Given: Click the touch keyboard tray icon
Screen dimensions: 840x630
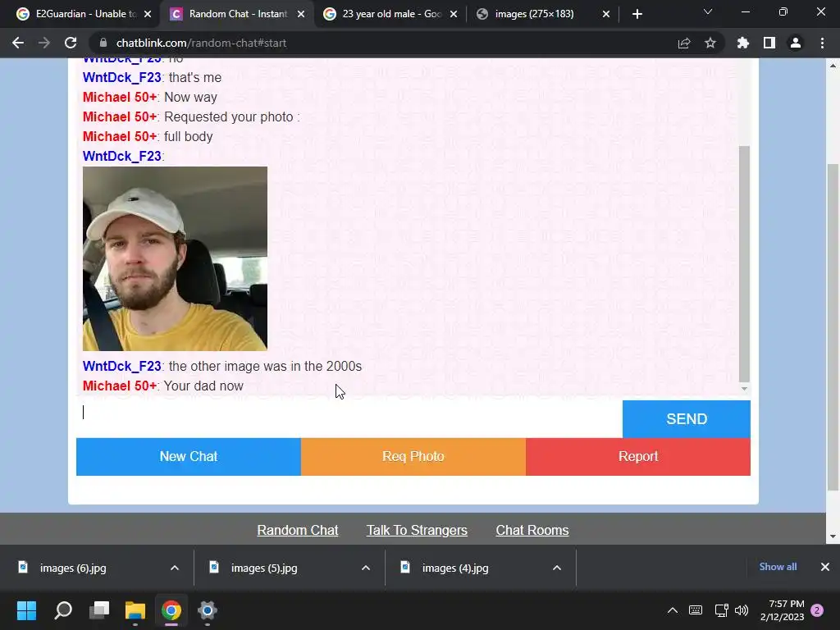Looking at the screenshot, I should click(x=696, y=610).
